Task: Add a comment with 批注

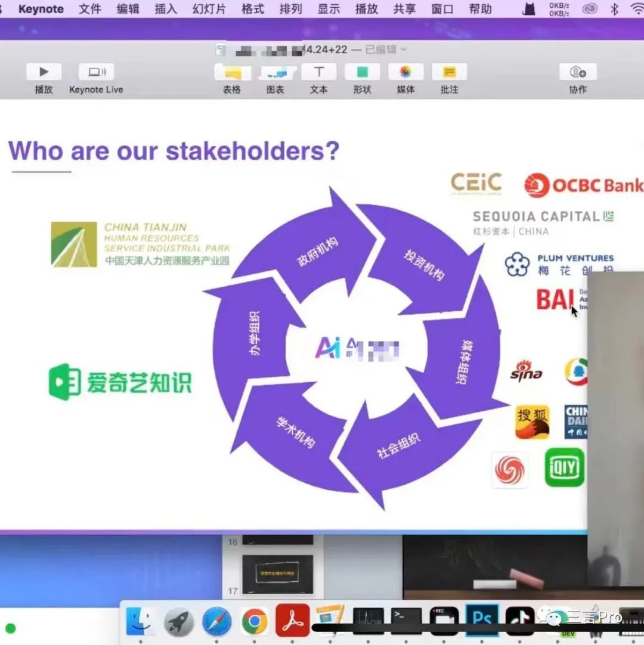Action: point(449,72)
